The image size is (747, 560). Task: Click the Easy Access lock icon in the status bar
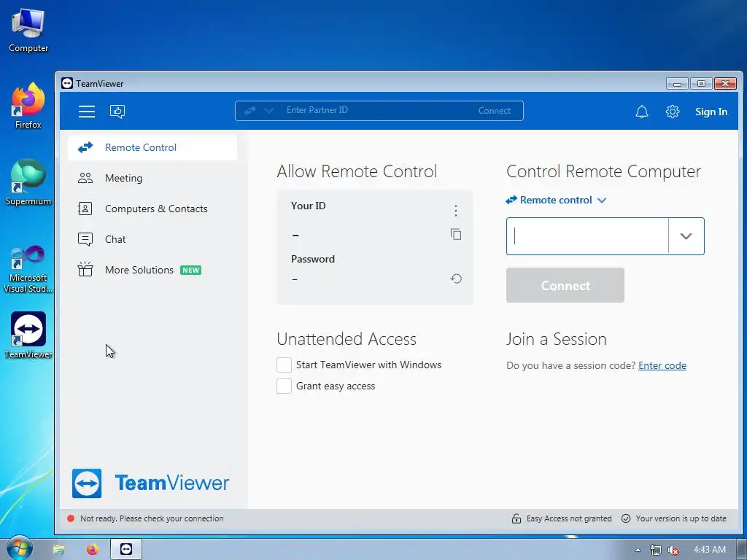[x=516, y=518]
